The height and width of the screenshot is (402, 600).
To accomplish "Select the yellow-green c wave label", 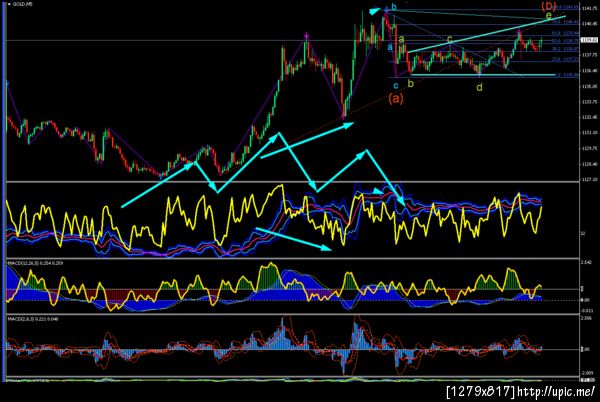I will (450, 39).
